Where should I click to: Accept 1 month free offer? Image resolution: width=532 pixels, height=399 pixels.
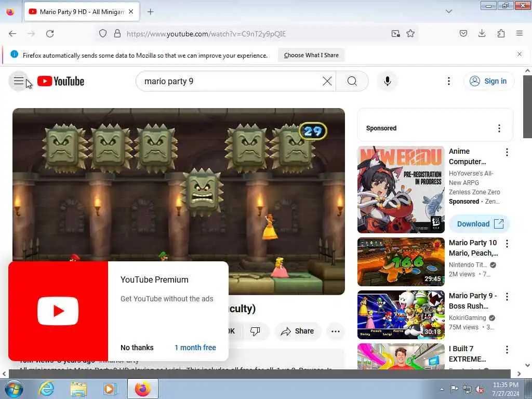[195, 348]
